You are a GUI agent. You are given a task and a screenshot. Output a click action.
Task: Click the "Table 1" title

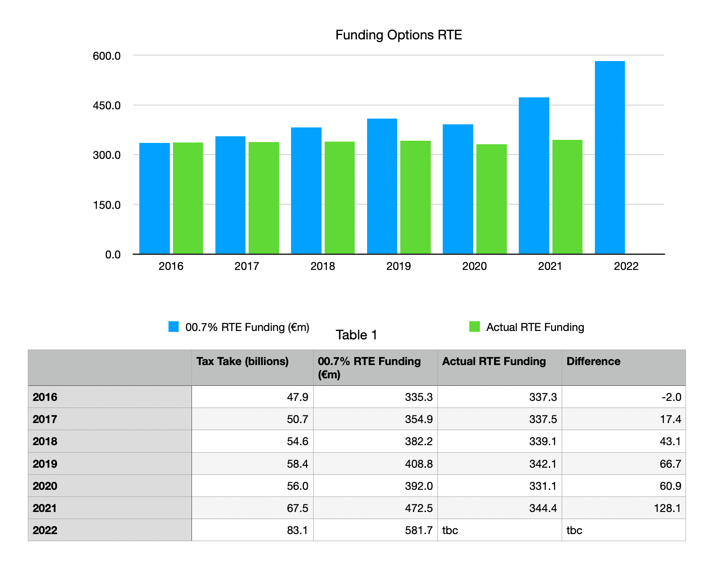click(356, 335)
